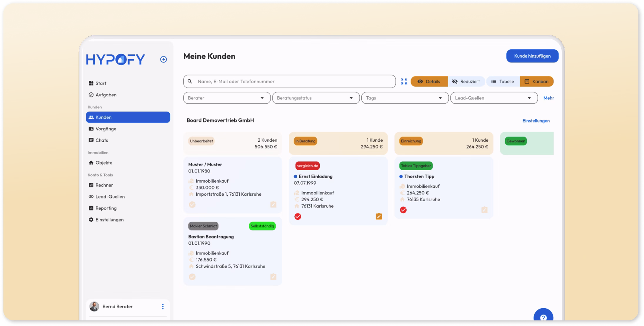Open orange note icon on Ernst Einladung card

(x=379, y=216)
